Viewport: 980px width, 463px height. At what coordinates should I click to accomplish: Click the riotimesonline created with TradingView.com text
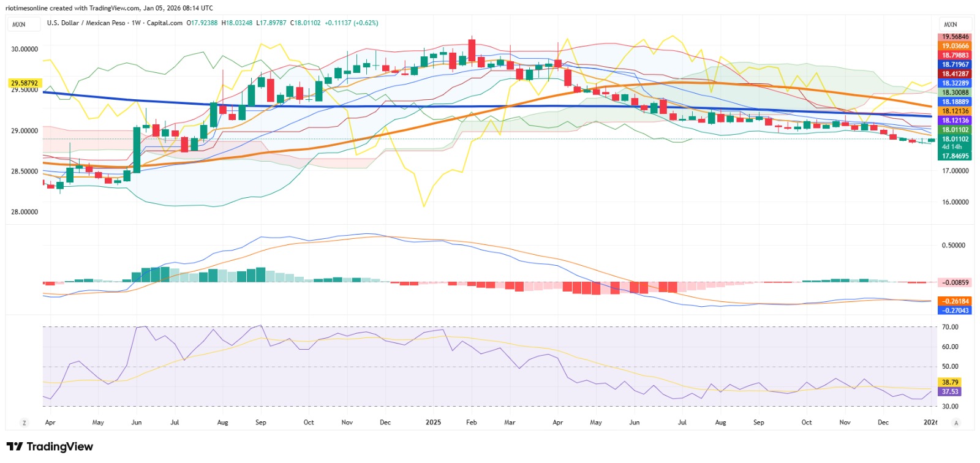[109, 8]
